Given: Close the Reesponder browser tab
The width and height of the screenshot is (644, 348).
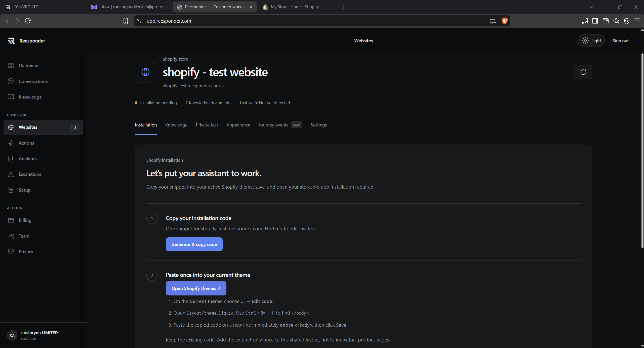Looking at the screenshot, I should coord(251,7).
